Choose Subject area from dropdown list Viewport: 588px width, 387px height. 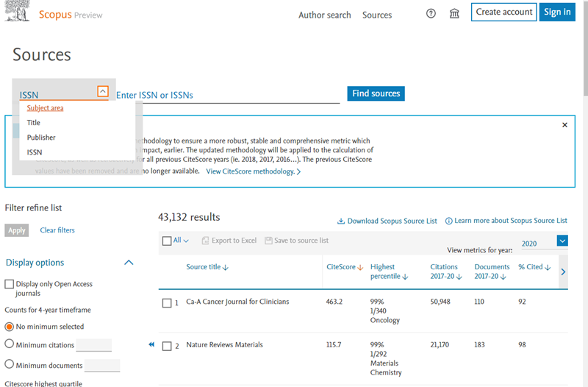45,108
